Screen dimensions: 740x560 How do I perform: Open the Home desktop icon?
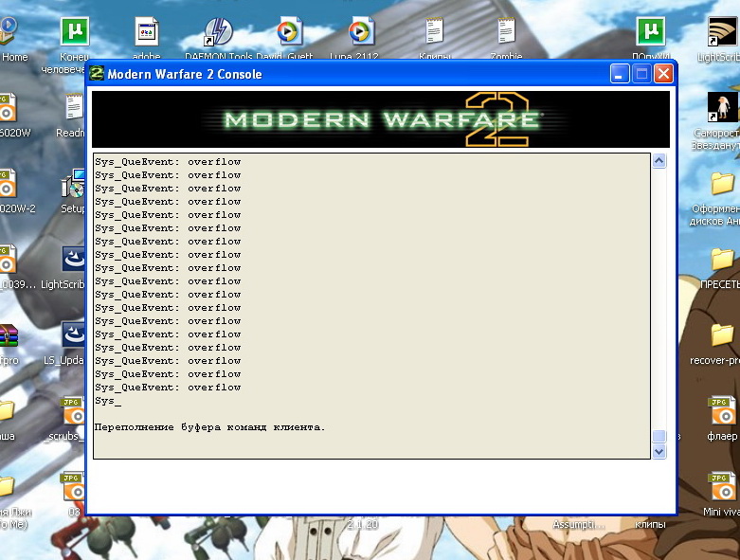point(8,31)
